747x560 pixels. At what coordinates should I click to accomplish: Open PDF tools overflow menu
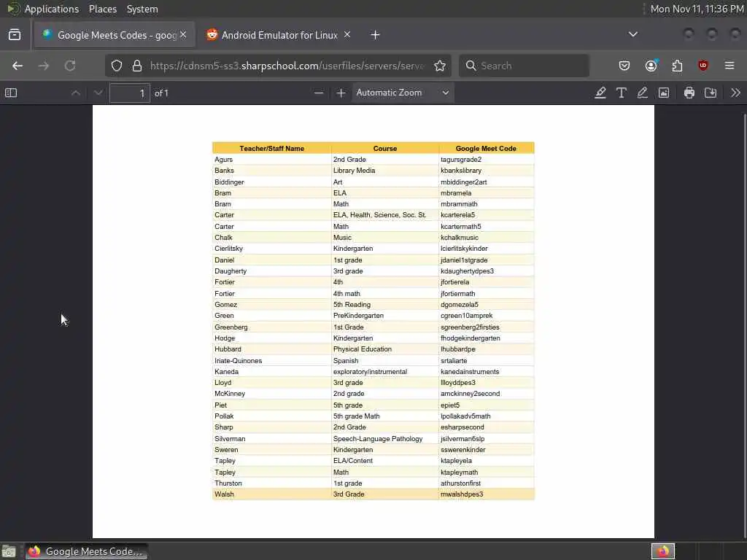pyautogui.click(x=735, y=93)
